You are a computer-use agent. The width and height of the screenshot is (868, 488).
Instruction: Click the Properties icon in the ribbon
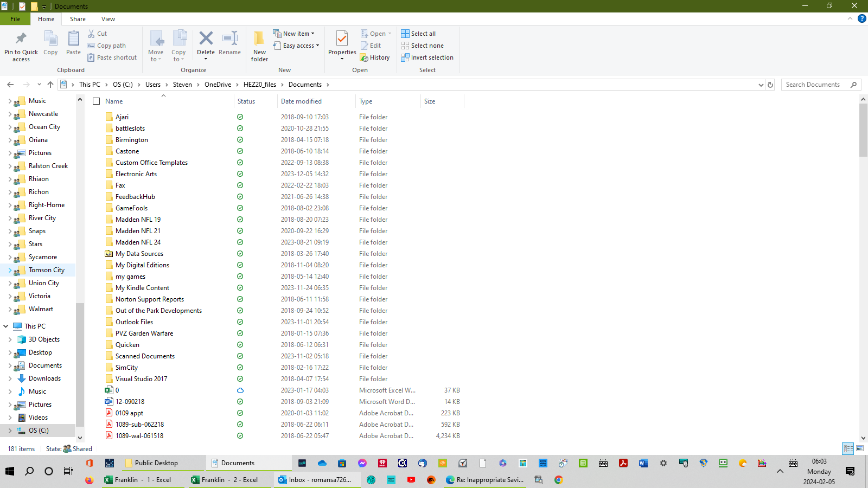point(342,40)
